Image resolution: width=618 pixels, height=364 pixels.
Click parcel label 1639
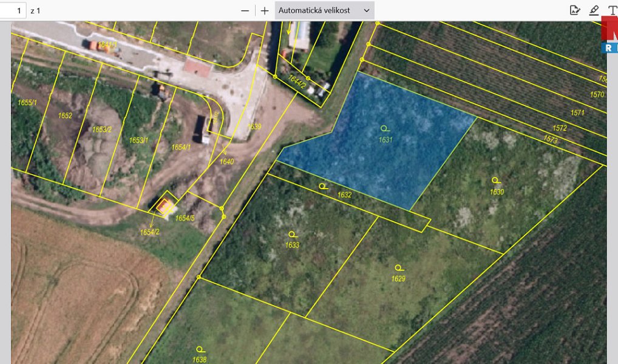pyautogui.click(x=254, y=127)
